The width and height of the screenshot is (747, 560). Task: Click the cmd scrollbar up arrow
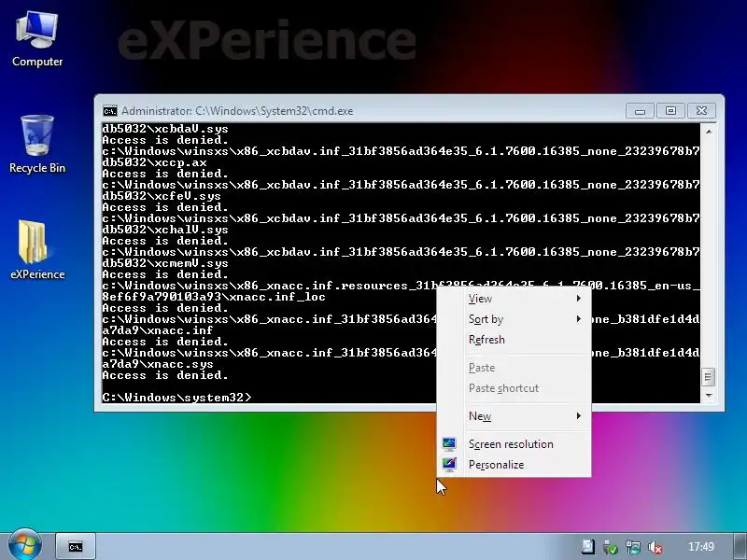point(709,131)
